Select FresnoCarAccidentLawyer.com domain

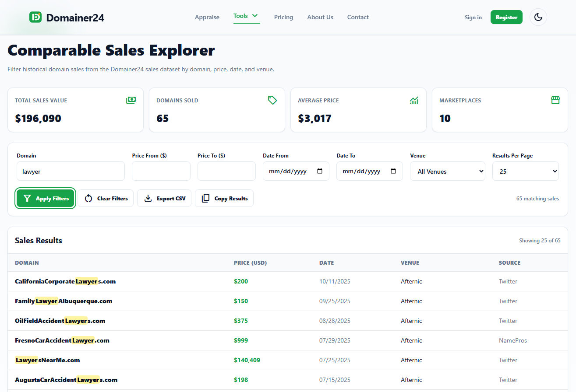(x=62, y=340)
